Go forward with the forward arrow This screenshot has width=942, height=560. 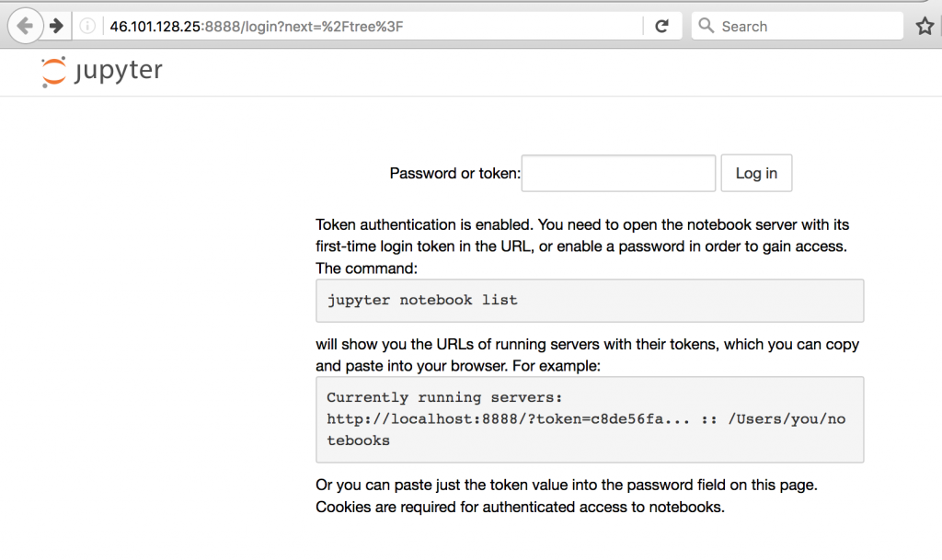click(x=57, y=25)
